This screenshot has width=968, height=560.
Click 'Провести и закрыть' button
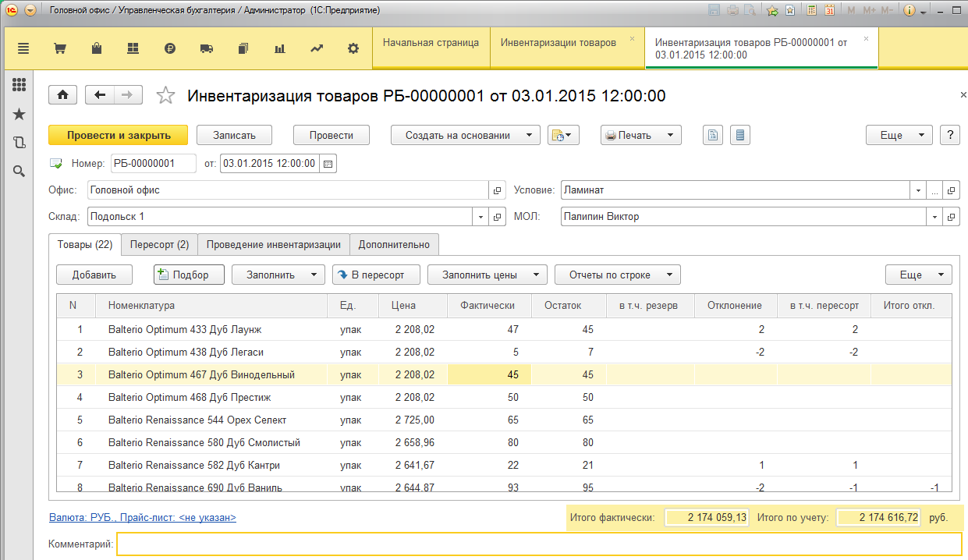119,135
